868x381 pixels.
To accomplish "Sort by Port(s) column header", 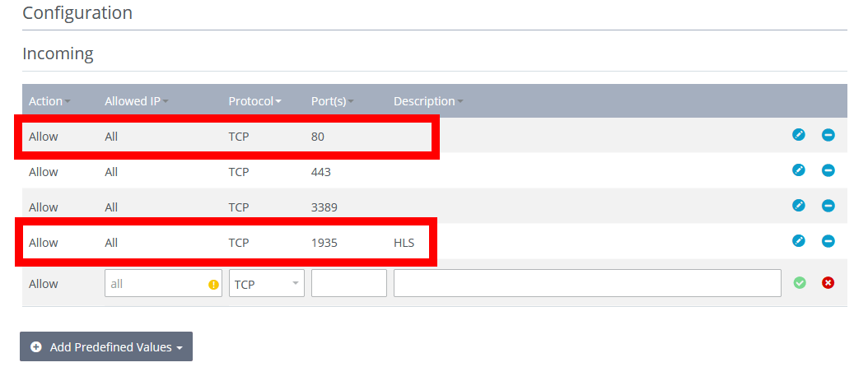I will click(332, 101).
